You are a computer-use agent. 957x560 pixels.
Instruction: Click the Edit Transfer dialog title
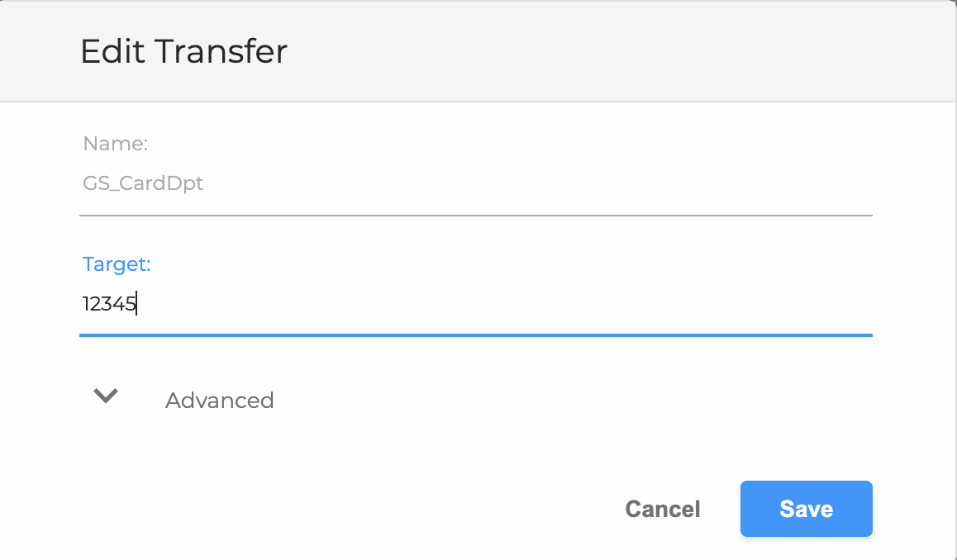[183, 51]
